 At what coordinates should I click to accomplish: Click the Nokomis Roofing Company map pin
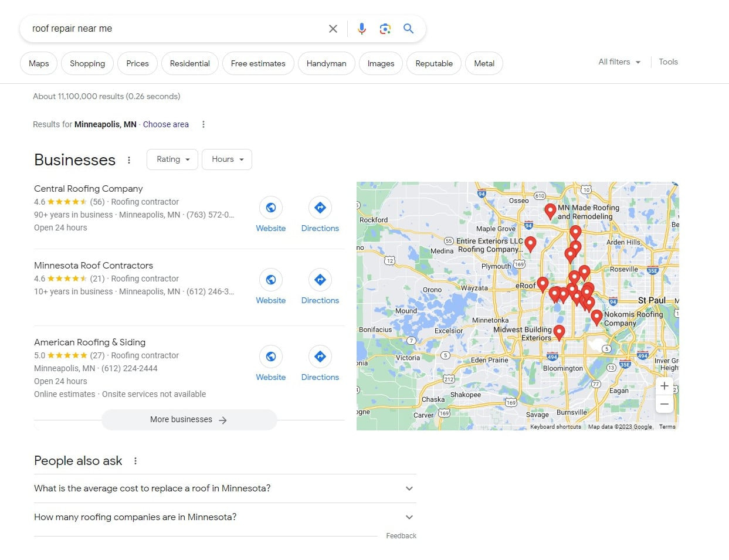[596, 317]
